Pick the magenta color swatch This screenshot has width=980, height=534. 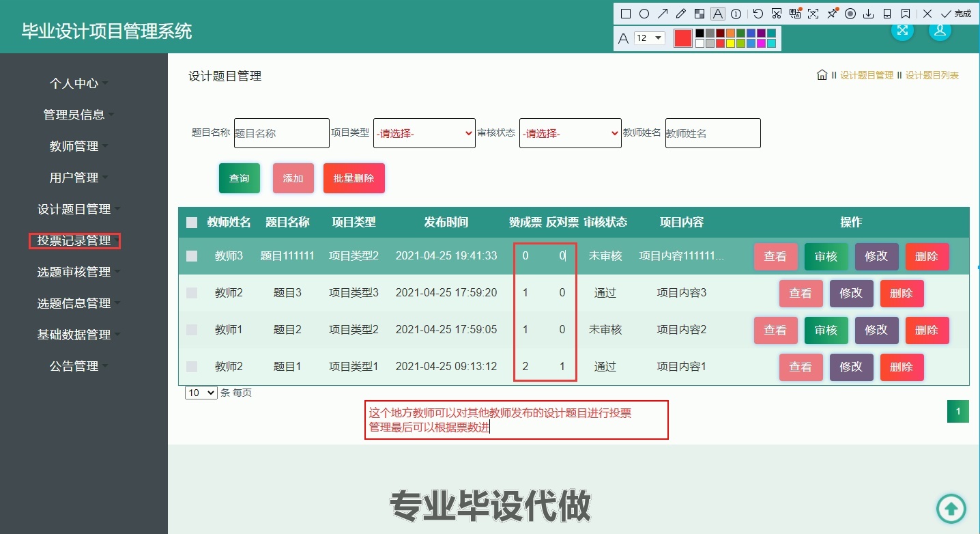pyautogui.click(x=761, y=43)
